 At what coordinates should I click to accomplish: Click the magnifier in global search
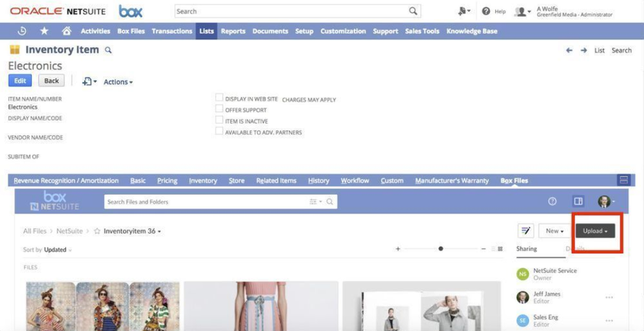[x=413, y=11]
